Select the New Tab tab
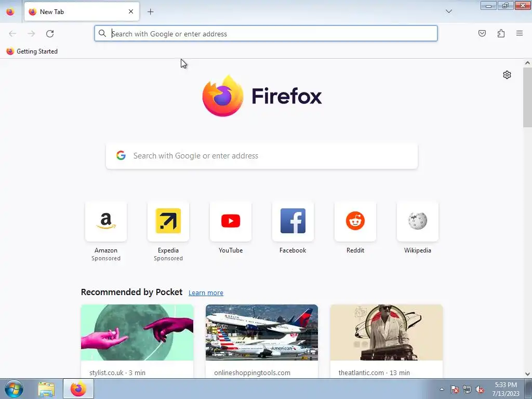This screenshot has width=532, height=399. [x=82, y=11]
